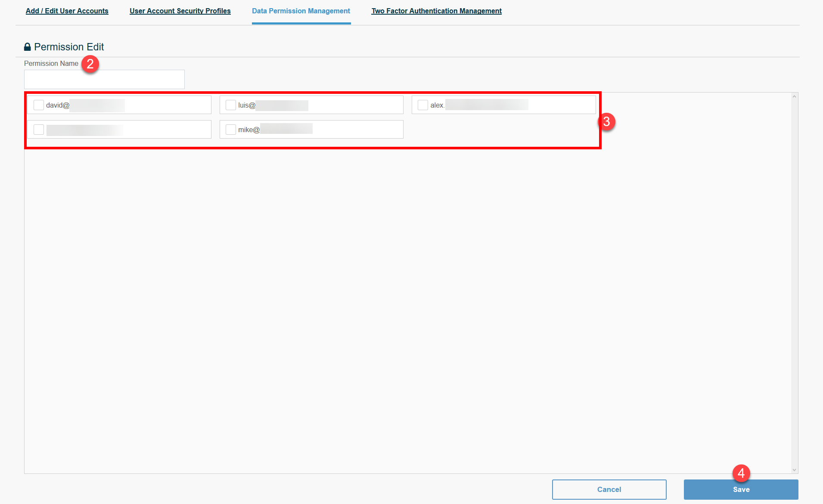Click the red numbered badge 4
Image resolution: width=823 pixels, height=504 pixels.
pos(741,473)
